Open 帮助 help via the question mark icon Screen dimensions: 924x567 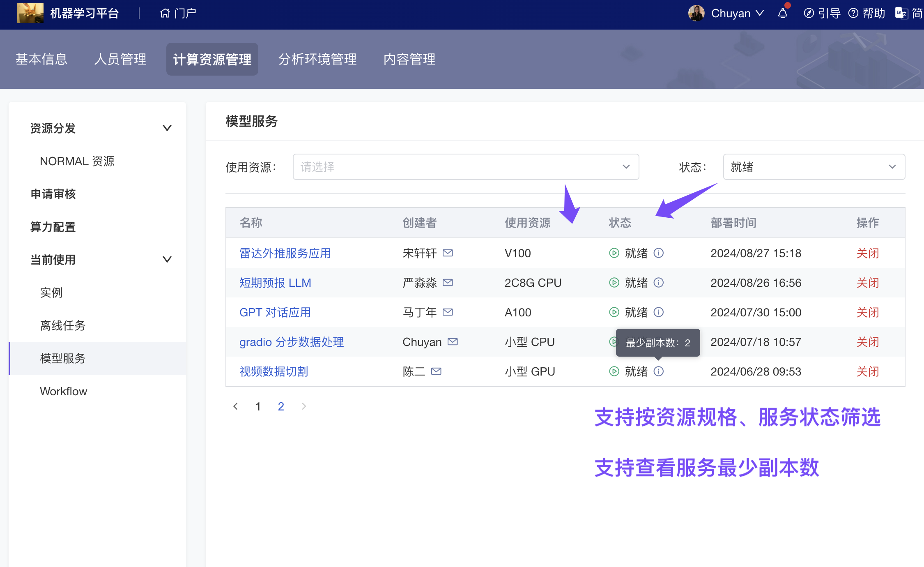pos(853,13)
